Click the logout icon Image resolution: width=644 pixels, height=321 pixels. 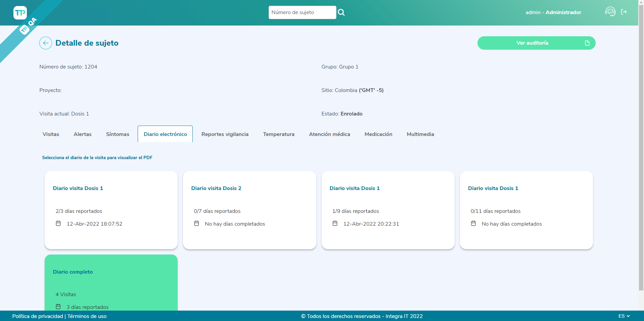pos(624,12)
